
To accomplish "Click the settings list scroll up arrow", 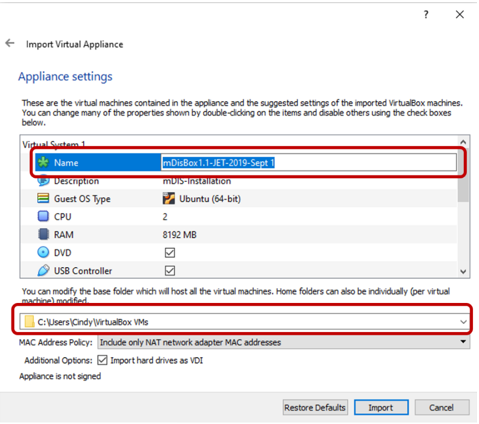I will [463, 143].
